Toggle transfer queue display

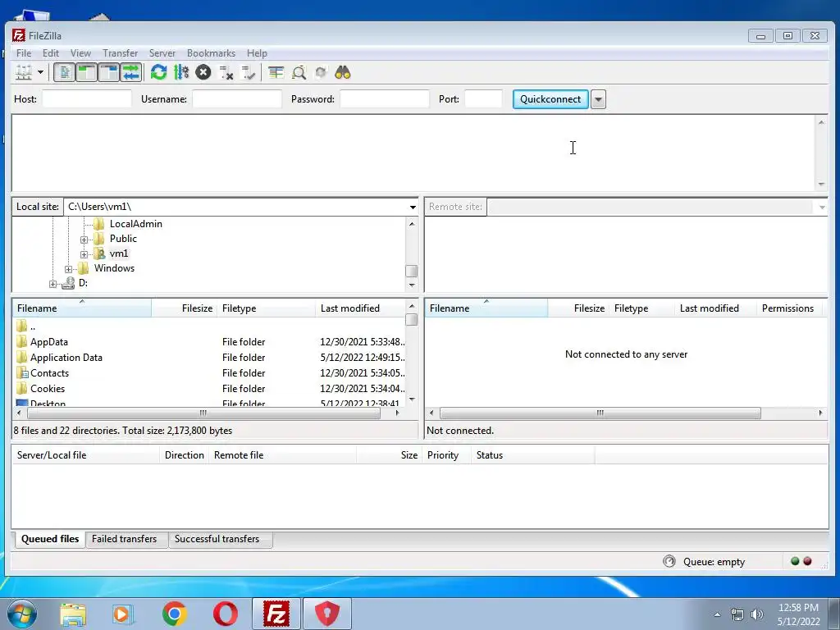[x=130, y=72]
